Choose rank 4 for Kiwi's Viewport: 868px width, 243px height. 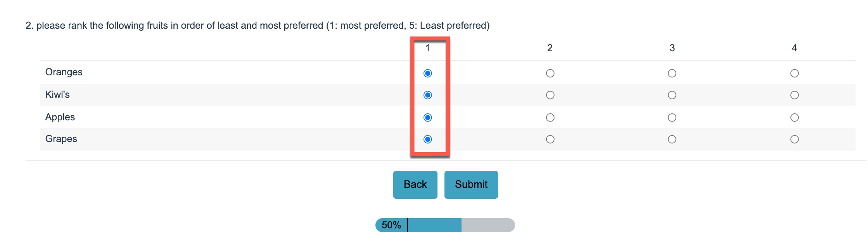[794, 95]
